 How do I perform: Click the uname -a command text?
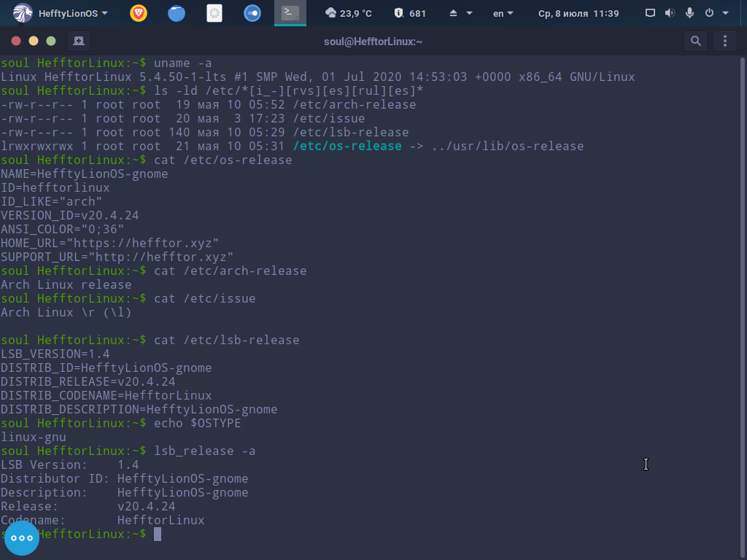click(x=182, y=63)
